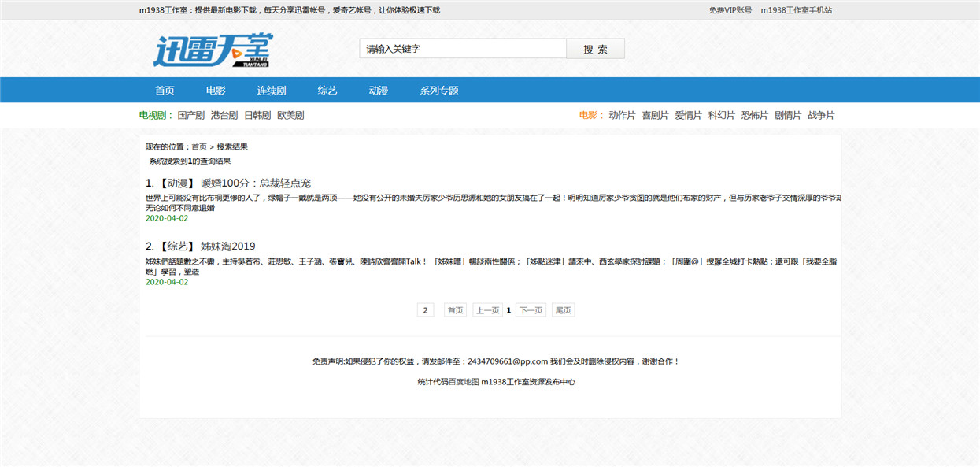Click m1938工作室手机站 link at top
The height and width of the screenshot is (467, 980).
tap(796, 10)
